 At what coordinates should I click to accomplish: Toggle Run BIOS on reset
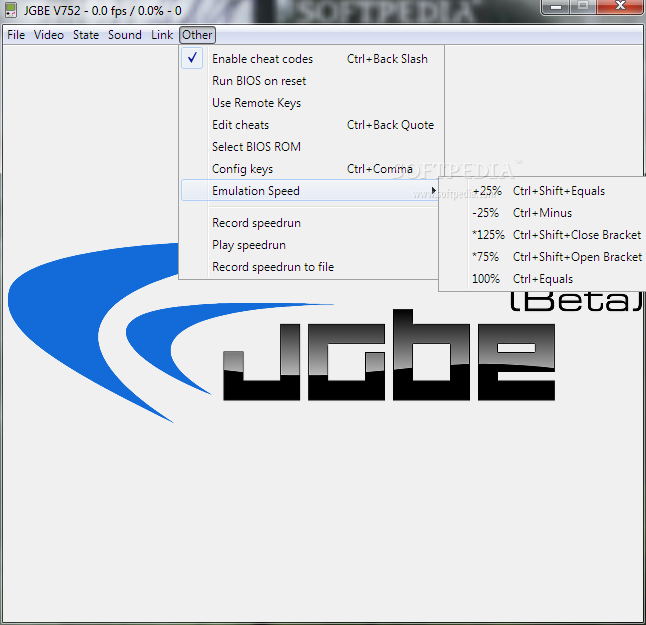312,81
